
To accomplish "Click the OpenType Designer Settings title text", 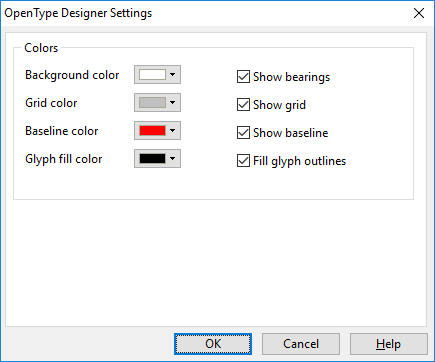I will pyautogui.click(x=78, y=13).
